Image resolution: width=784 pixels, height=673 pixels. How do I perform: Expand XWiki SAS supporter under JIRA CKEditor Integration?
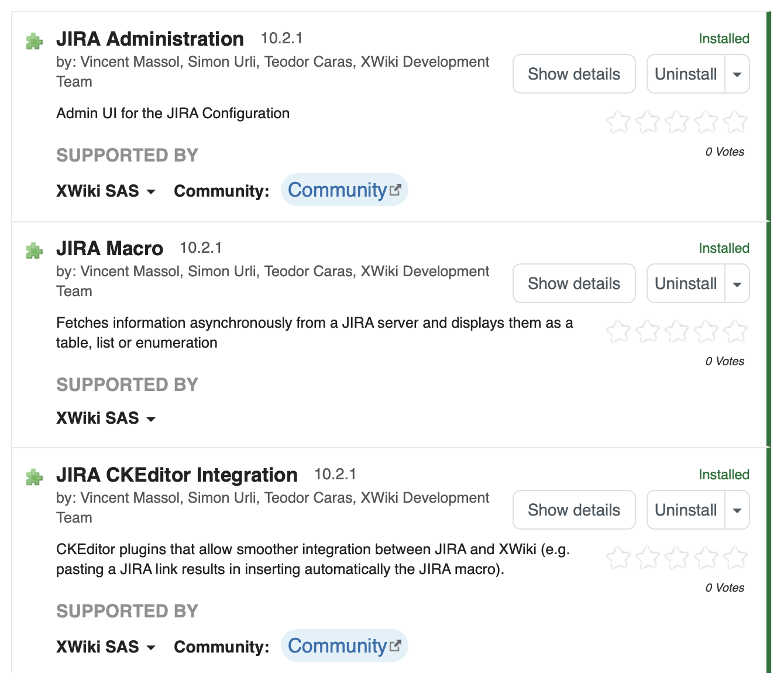pyautogui.click(x=106, y=647)
